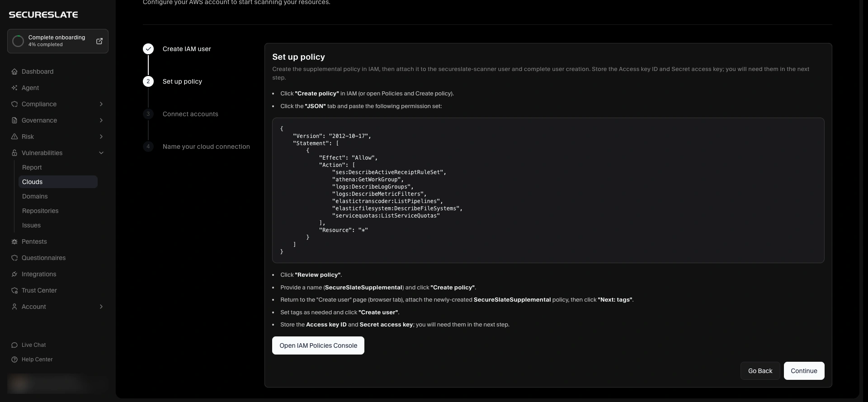This screenshot has width=868, height=402.
Task: Open the Dashboard menu item
Action: click(x=58, y=71)
